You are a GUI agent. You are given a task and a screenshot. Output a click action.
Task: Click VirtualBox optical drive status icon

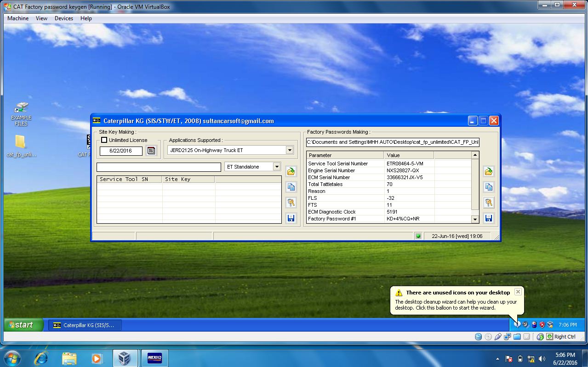point(488,337)
